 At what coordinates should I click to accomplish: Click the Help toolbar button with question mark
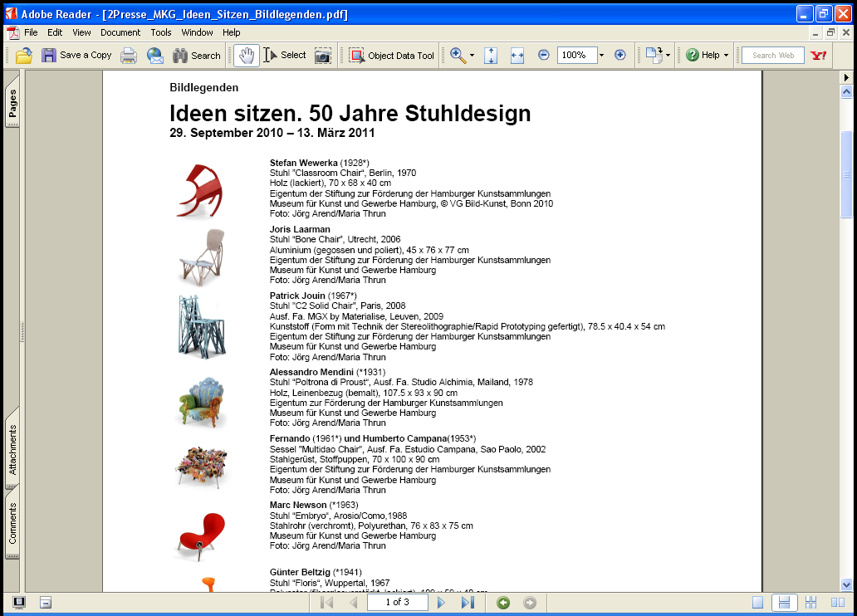click(x=703, y=55)
